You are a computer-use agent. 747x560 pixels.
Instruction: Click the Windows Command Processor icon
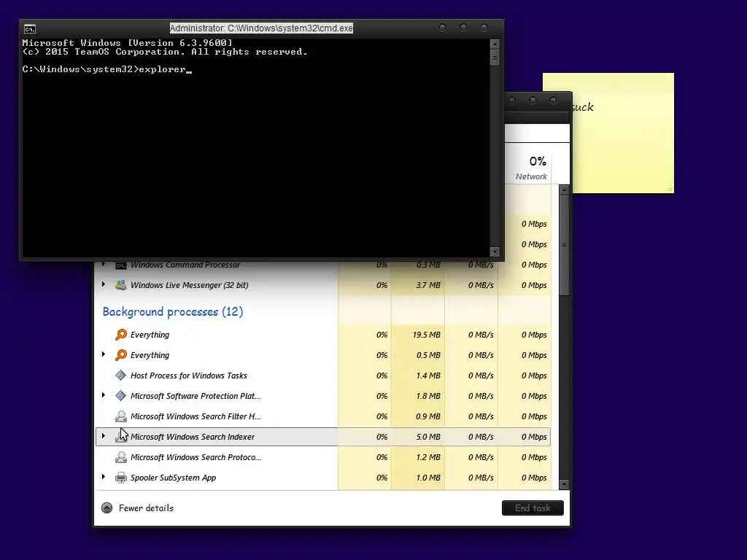tap(121, 265)
